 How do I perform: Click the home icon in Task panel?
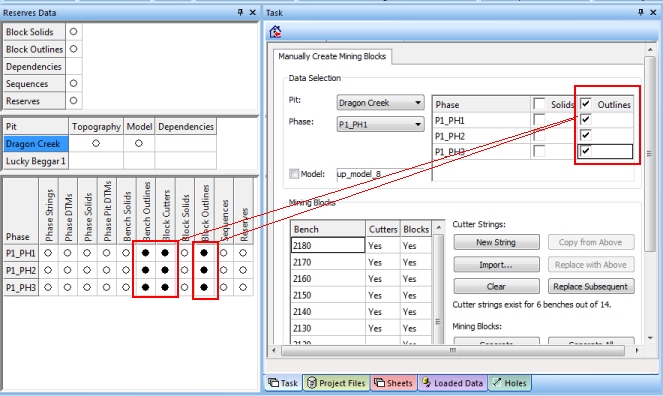pyautogui.click(x=275, y=31)
